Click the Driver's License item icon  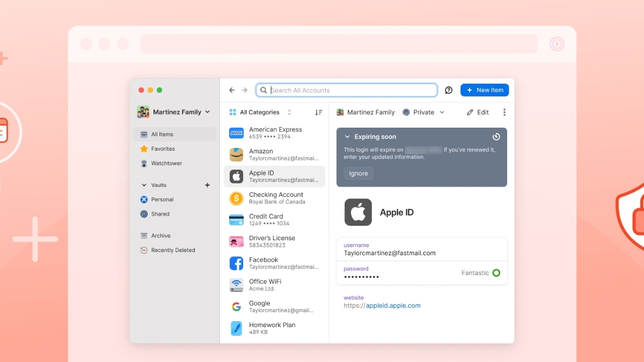point(236,242)
